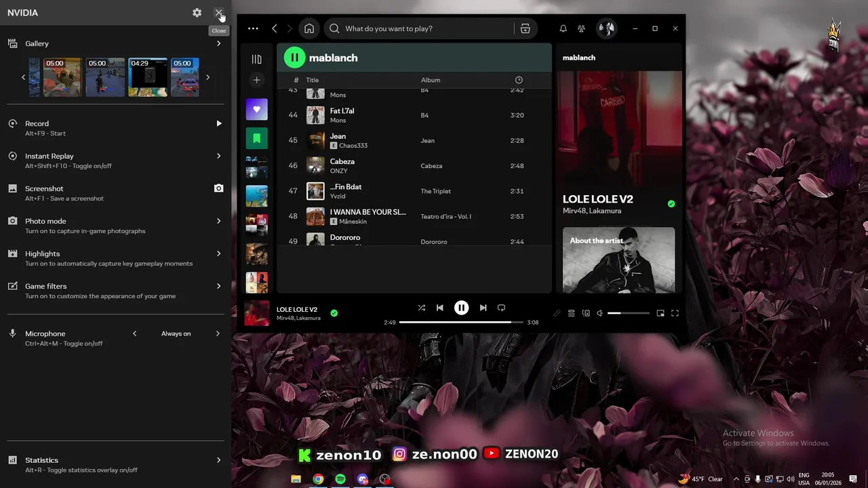
Task: Toggle shuffle playback
Action: point(421,308)
